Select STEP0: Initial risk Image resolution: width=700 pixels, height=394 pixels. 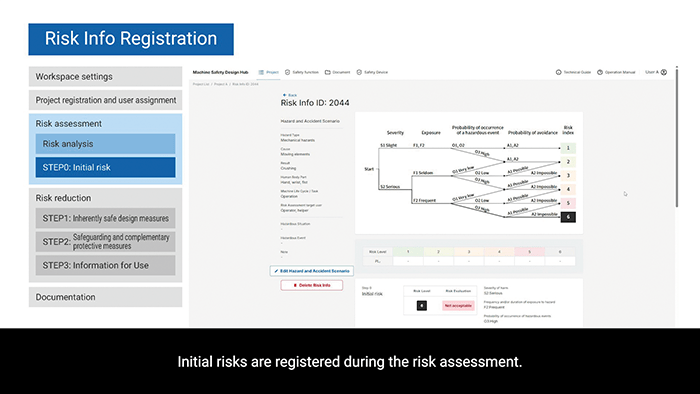pos(105,167)
